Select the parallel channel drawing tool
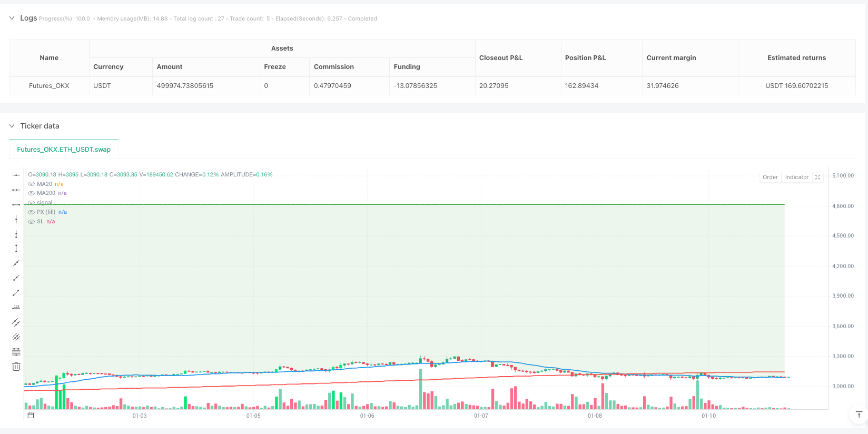 tap(16, 322)
